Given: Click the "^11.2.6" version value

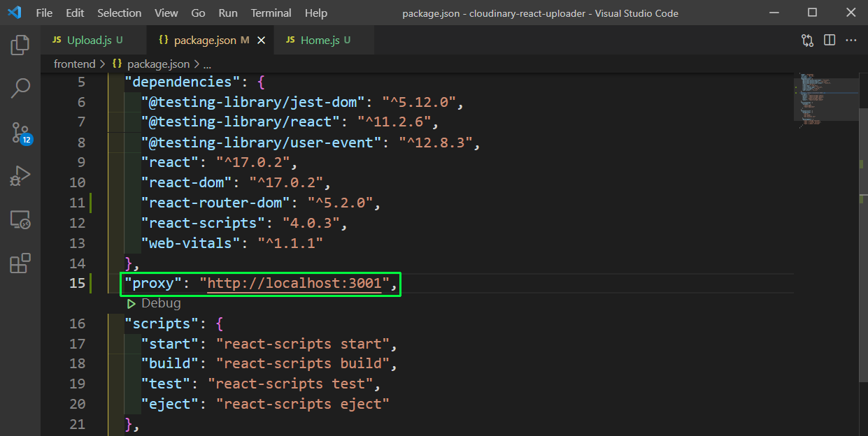Looking at the screenshot, I should (394, 122).
